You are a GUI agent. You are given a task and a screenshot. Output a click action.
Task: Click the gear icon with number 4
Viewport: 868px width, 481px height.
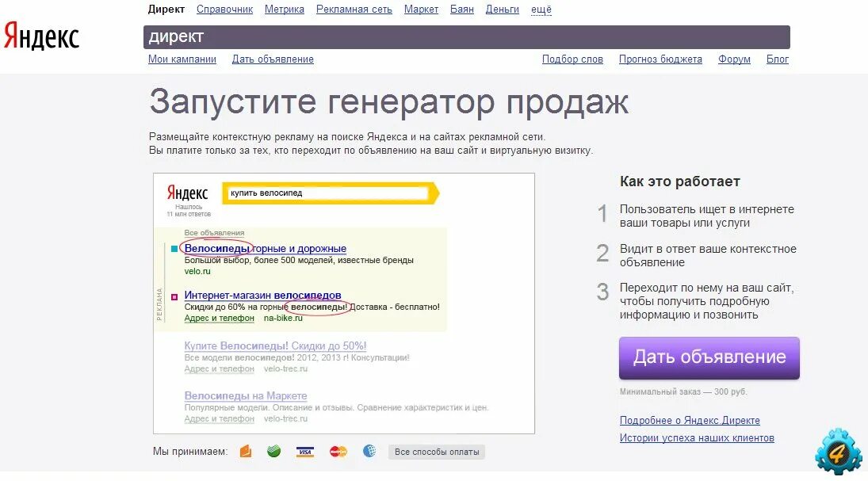point(839,451)
